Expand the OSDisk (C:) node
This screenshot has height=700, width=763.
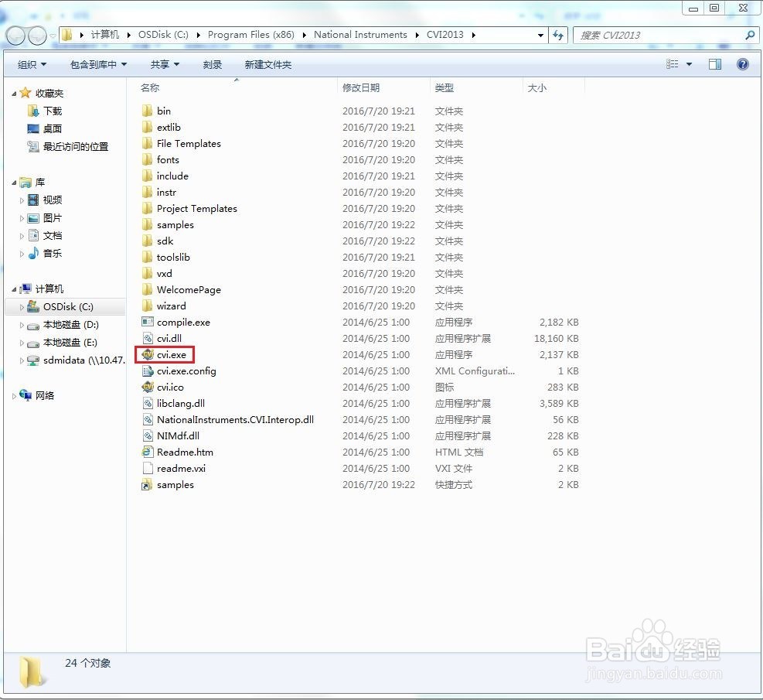tap(22, 307)
